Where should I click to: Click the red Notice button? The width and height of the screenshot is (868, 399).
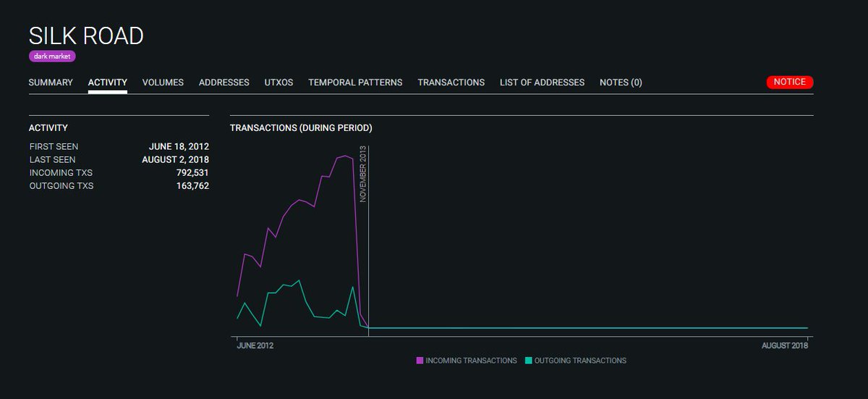coord(790,82)
